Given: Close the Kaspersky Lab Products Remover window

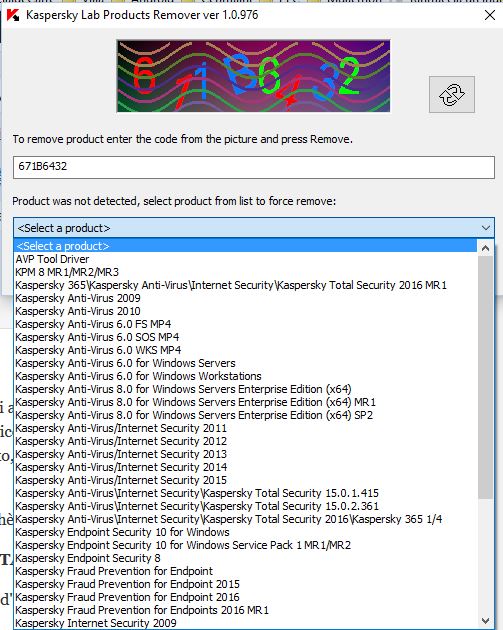Looking at the screenshot, I should (x=490, y=15).
